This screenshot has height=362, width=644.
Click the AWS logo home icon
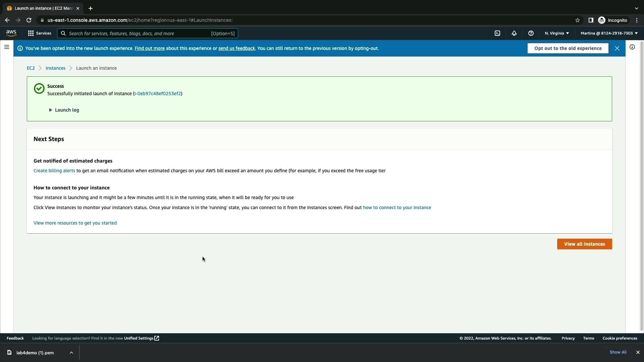(11, 33)
